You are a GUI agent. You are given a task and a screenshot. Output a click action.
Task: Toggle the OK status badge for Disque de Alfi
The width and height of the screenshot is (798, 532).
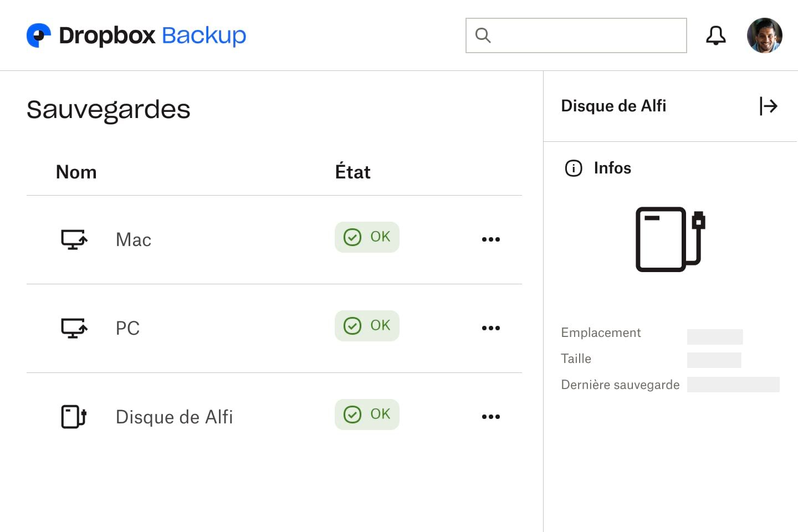click(367, 414)
